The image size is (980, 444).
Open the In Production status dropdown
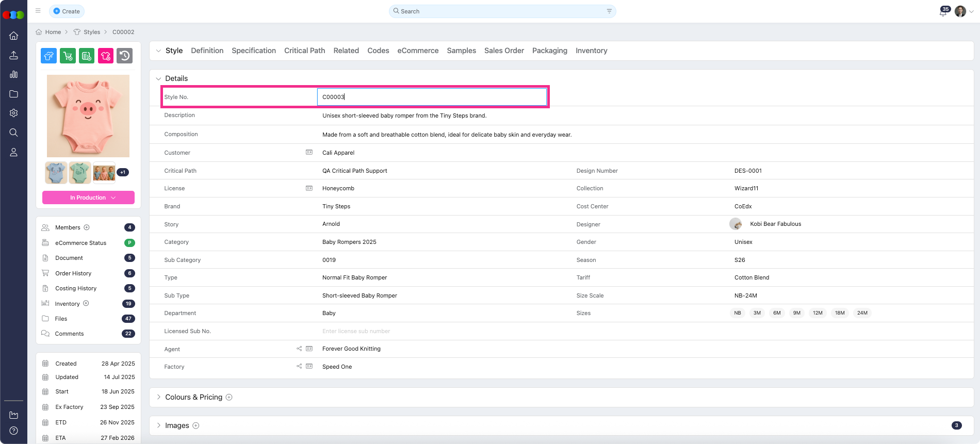(88, 198)
